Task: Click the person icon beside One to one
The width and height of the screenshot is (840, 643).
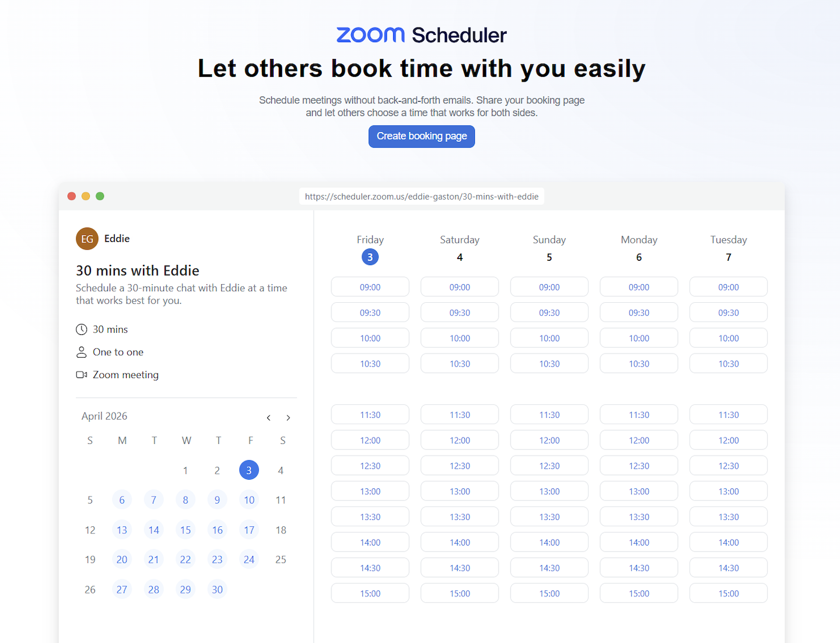Action: [82, 352]
